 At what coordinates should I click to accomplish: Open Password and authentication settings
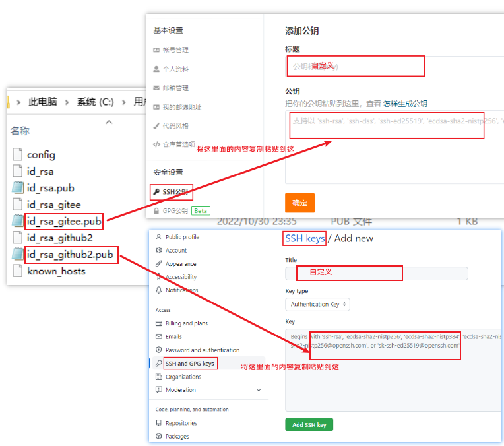pos(202,350)
